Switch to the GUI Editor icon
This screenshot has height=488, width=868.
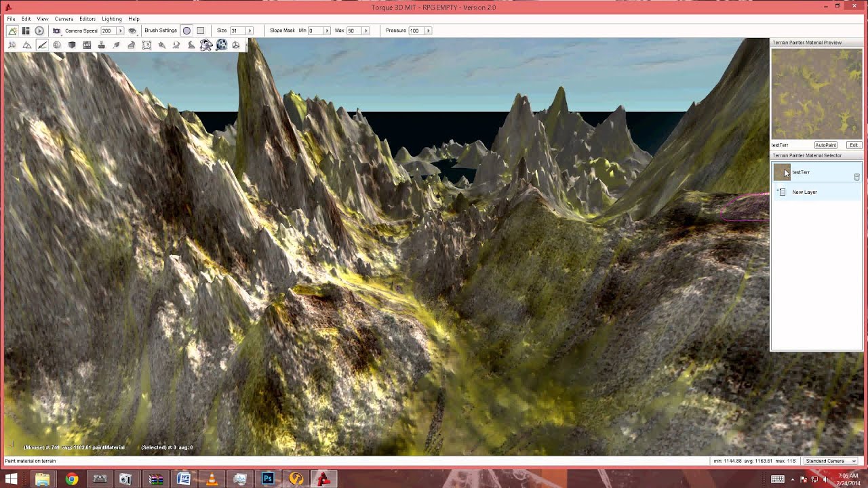pos(26,30)
